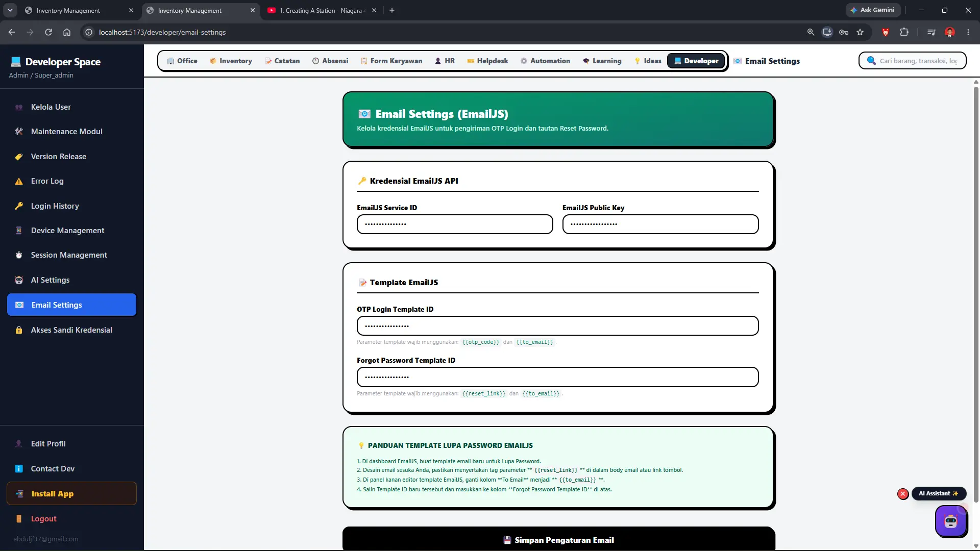980x551 pixels.
Task: Click Ask Gemini button
Action: [873, 10]
